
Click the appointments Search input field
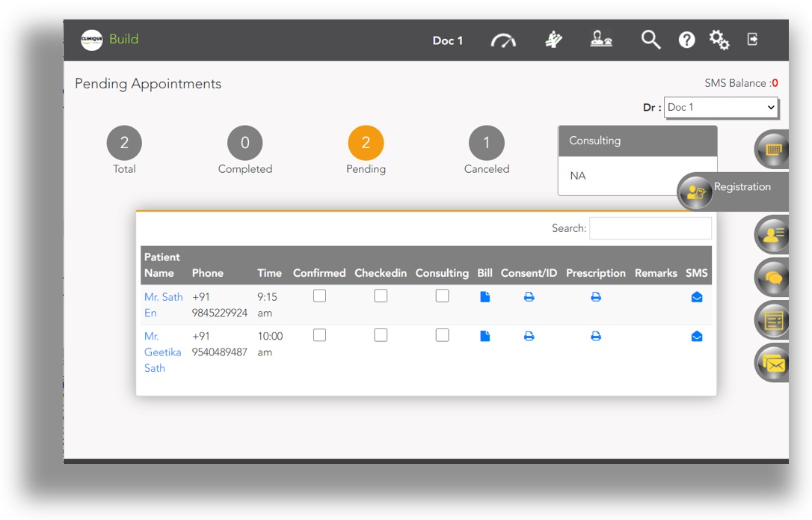(650, 228)
